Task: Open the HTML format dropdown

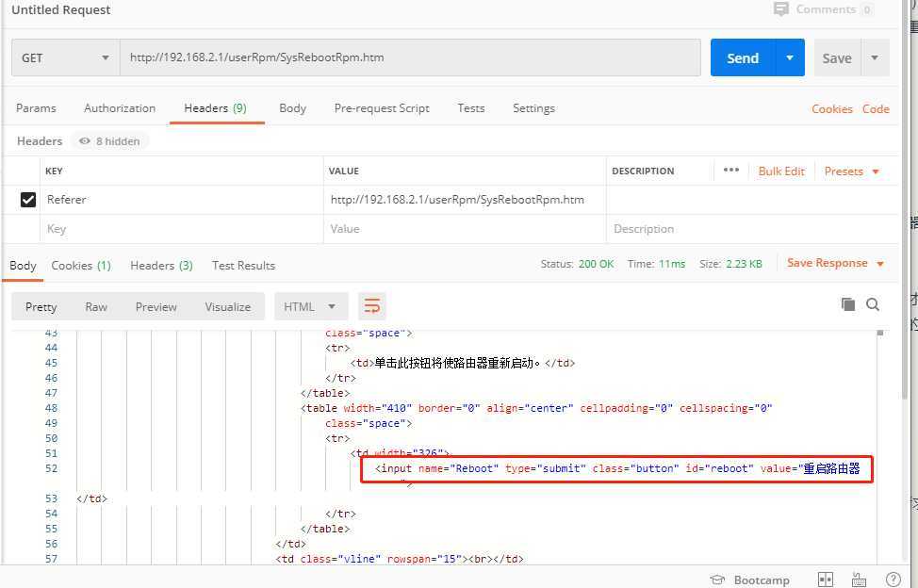Action: click(x=310, y=306)
